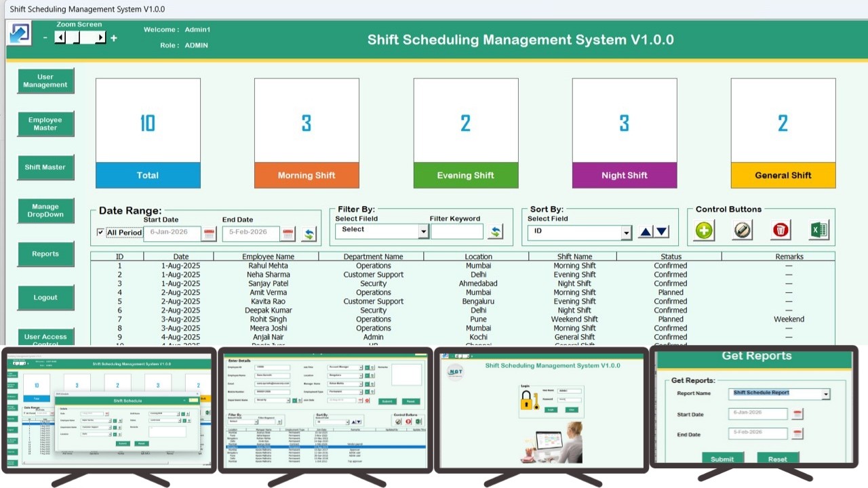The image size is (868, 488).
Task: Open Start Date calendar in Get Reports thumbnail
Action: (x=797, y=414)
